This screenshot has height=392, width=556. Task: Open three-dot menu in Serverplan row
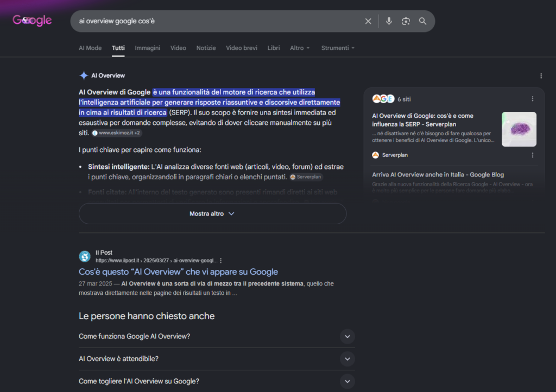tap(532, 155)
